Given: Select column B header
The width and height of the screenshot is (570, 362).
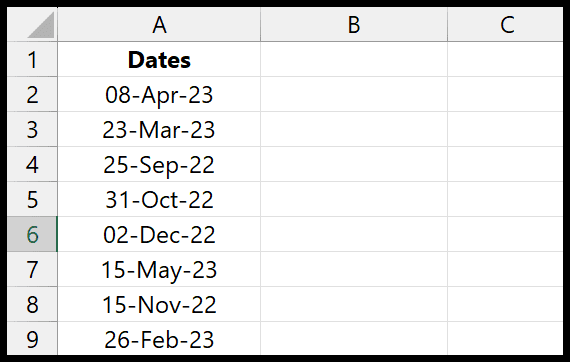Looking at the screenshot, I should click(354, 24).
